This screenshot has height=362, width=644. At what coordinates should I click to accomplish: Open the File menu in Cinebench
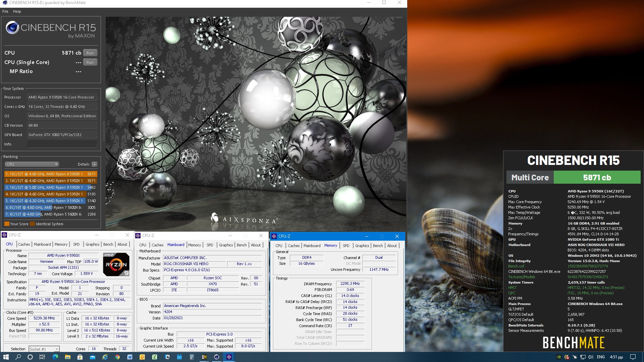coord(5,11)
